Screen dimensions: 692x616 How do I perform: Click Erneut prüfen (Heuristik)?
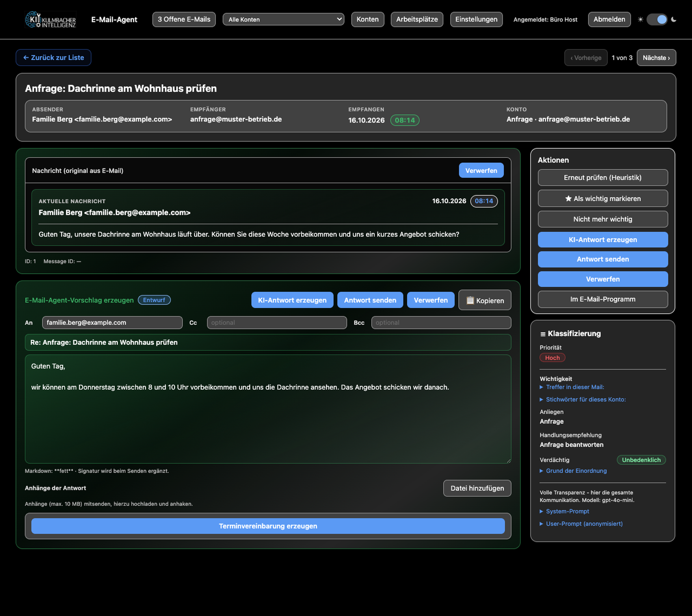coord(603,178)
